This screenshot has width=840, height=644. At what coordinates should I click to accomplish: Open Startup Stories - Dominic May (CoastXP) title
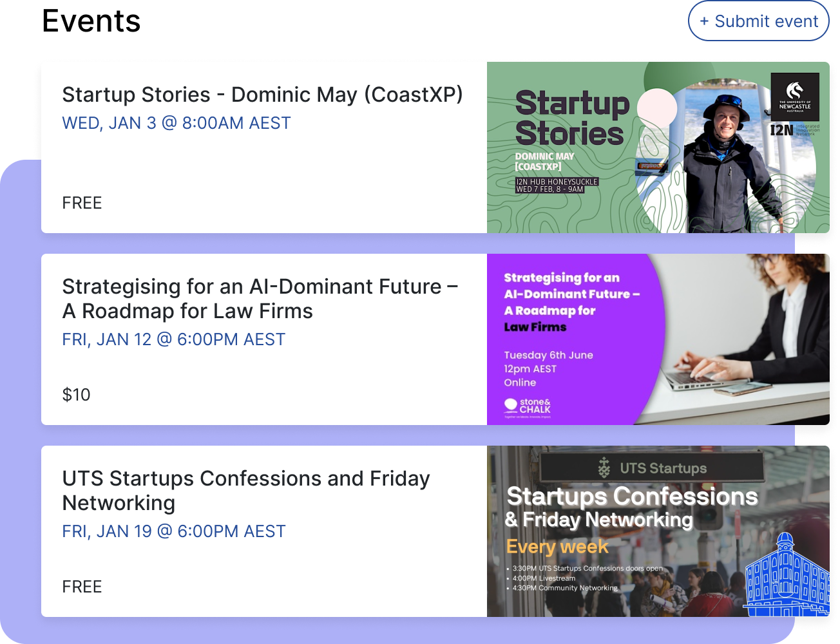click(x=262, y=95)
